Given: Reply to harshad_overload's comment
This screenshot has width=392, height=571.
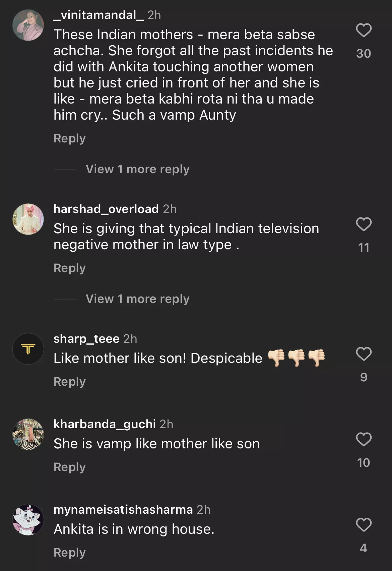Looking at the screenshot, I should (x=70, y=268).
